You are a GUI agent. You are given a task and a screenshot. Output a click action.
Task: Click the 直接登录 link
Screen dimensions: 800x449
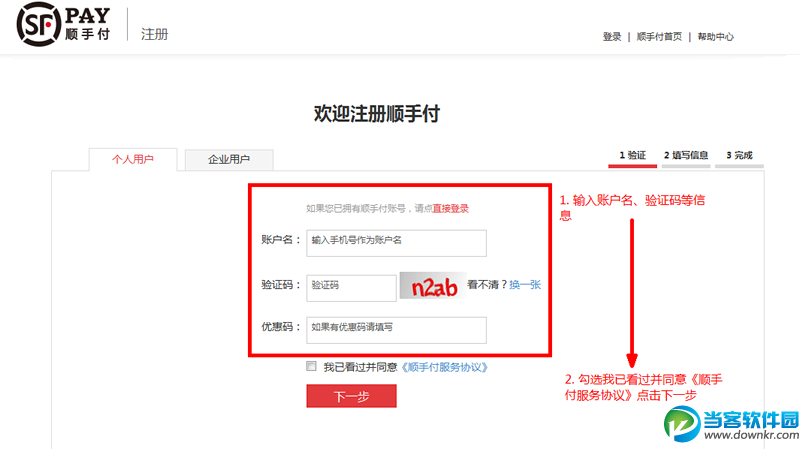click(451, 209)
